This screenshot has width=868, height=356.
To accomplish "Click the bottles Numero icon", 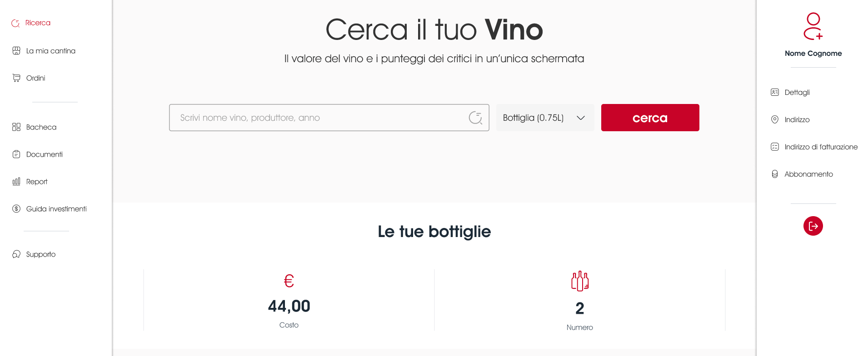I will pos(580,281).
